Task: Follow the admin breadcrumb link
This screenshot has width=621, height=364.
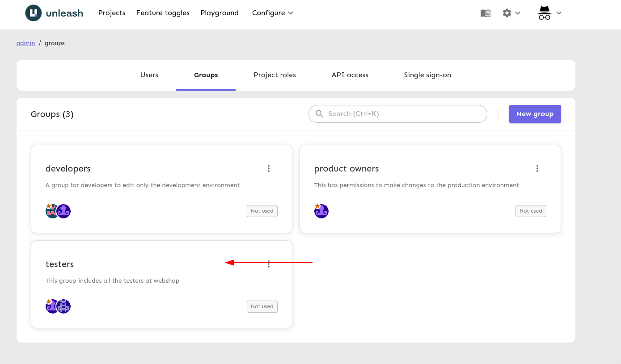Action: click(25, 43)
